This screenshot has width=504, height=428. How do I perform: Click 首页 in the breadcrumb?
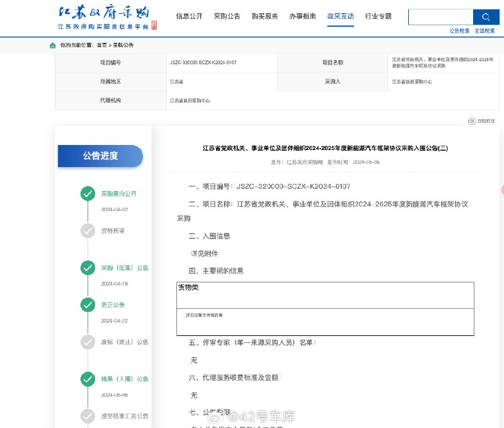click(x=102, y=45)
